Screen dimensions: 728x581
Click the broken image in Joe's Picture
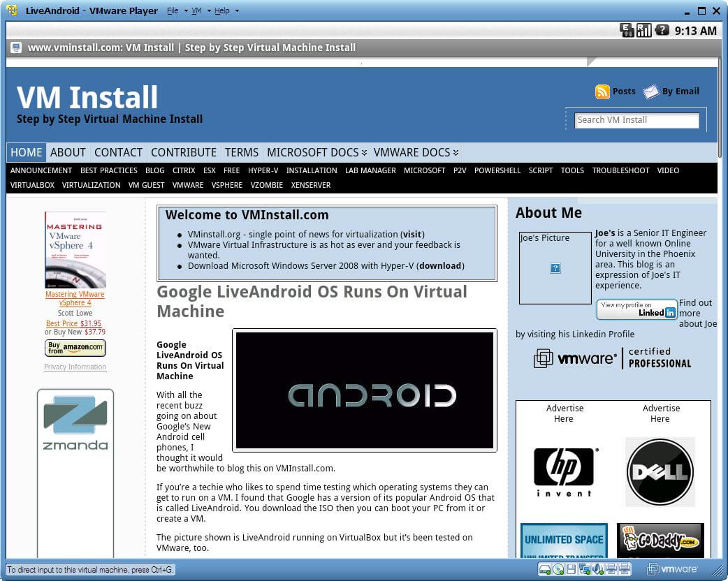555,267
